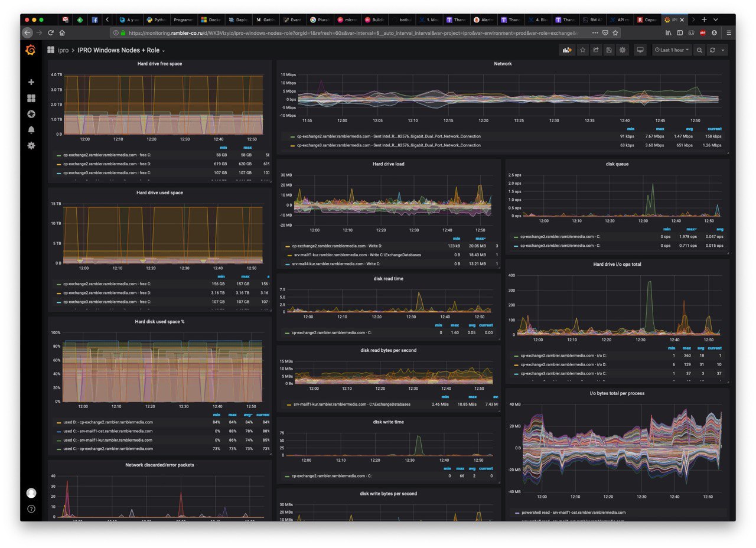
Task: Switch to the API browser tab
Action: pos(620,19)
